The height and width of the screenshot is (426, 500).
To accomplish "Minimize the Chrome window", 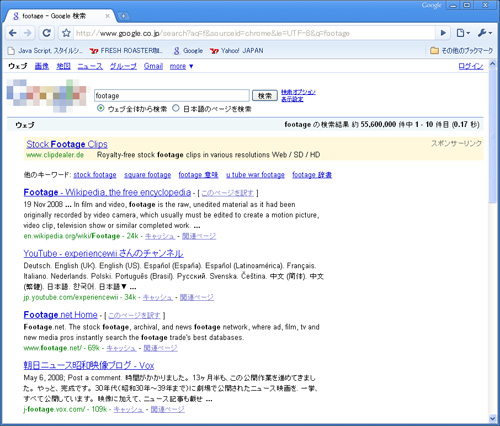I will 453,5.
